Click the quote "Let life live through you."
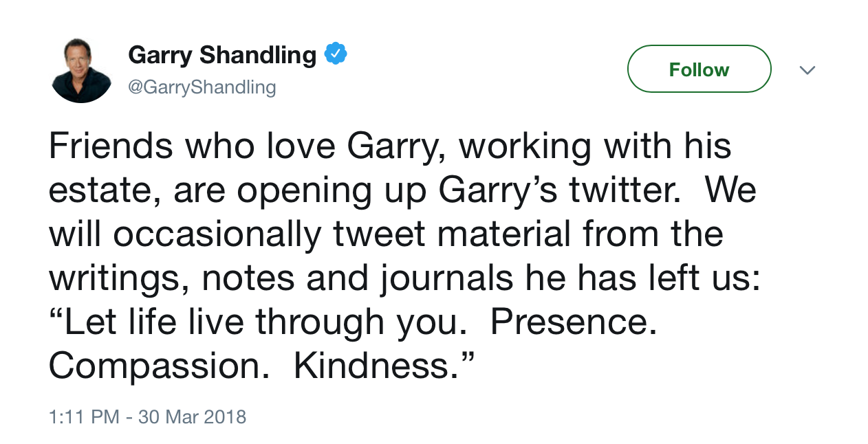 coord(253,322)
